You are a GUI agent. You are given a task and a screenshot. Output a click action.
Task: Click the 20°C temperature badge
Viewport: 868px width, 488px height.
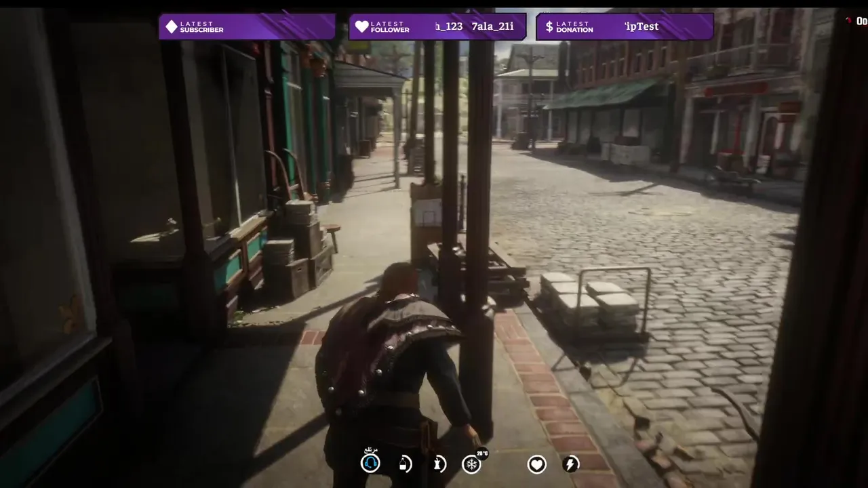[482, 453]
